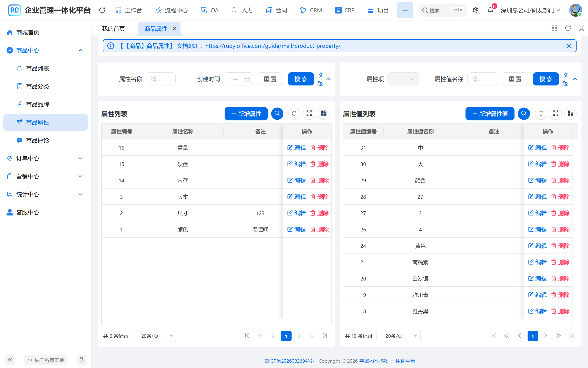Click round search icon in 属性值列表 toolbar
Image resolution: width=588 pixels, height=368 pixels.
(x=524, y=114)
